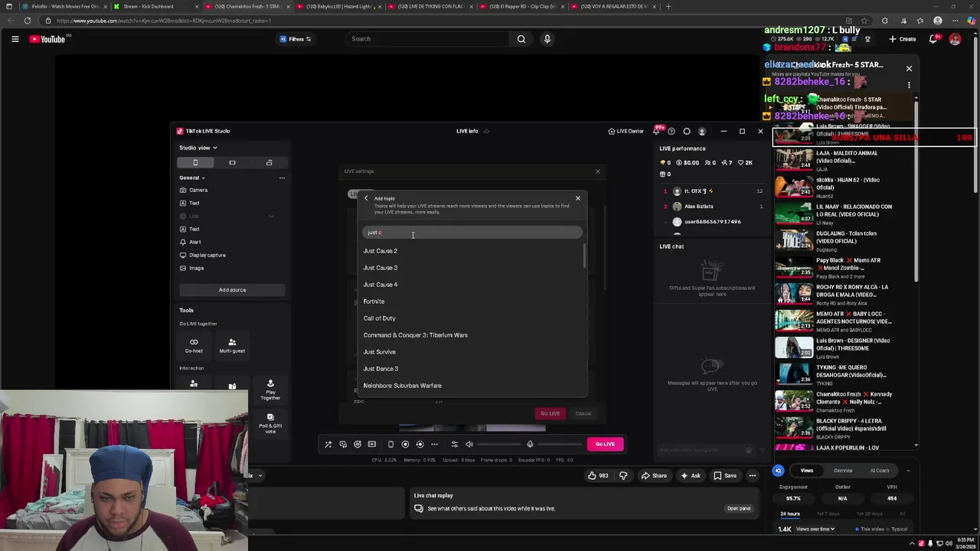
Task: Open the Poll & Gift vote tool
Action: click(x=270, y=424)
